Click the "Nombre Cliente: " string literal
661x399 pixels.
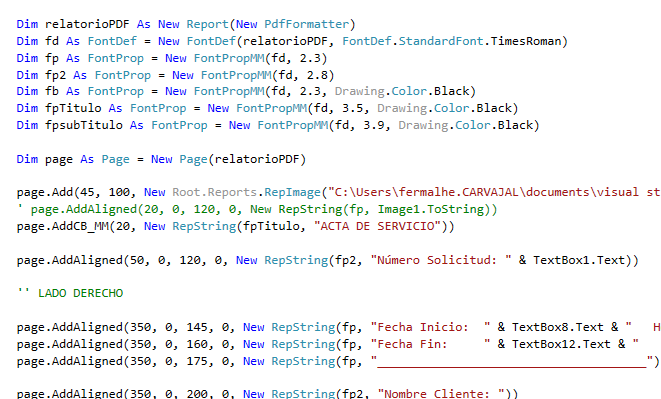click(441, 394)
